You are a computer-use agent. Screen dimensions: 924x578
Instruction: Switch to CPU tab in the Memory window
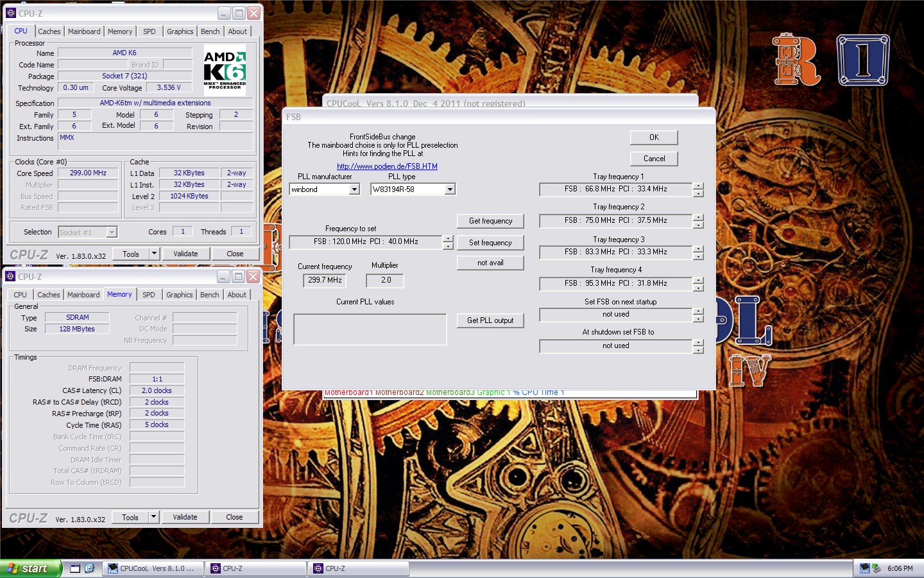21,295
